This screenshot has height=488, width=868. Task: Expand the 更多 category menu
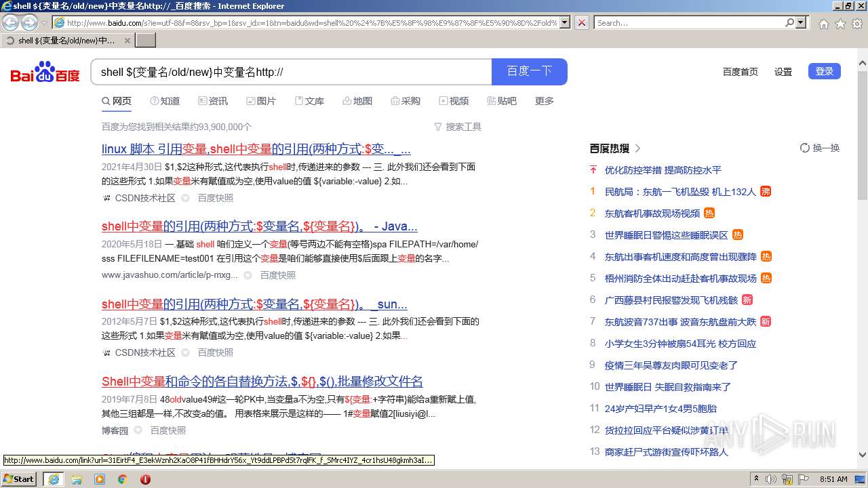pyautogui.click(x=545, y=101)
